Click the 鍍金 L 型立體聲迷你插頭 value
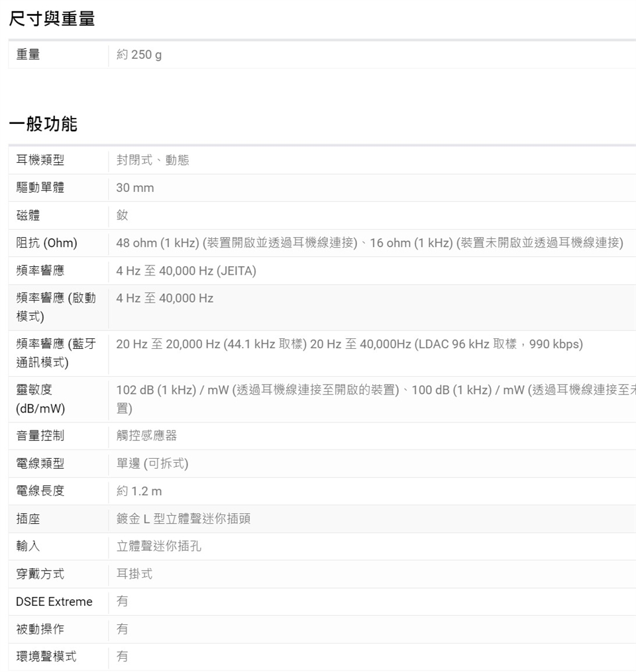This screenshot has width=636, height=672. tap(183, 519)
